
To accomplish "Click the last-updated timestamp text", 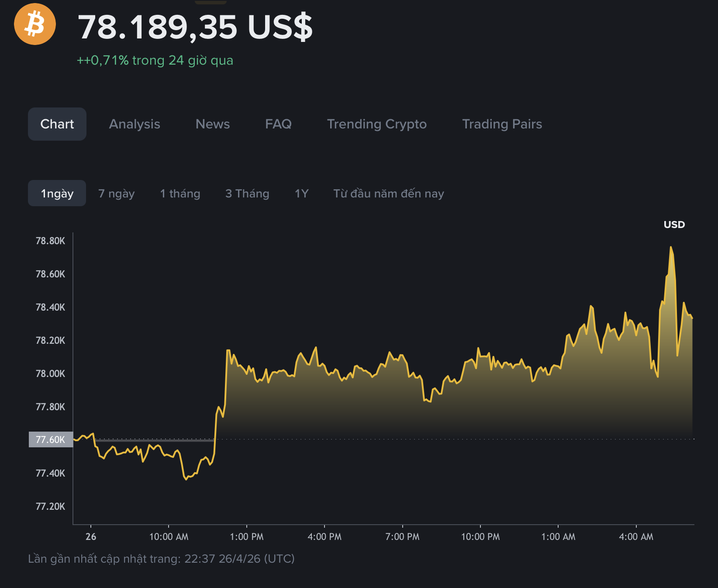I will click(x=162, y=558).
